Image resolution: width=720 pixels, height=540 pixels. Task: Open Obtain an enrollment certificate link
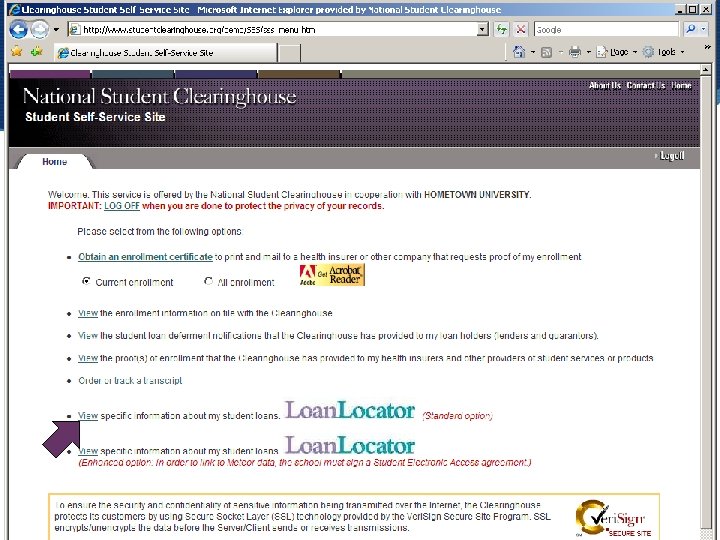(145, 257)
